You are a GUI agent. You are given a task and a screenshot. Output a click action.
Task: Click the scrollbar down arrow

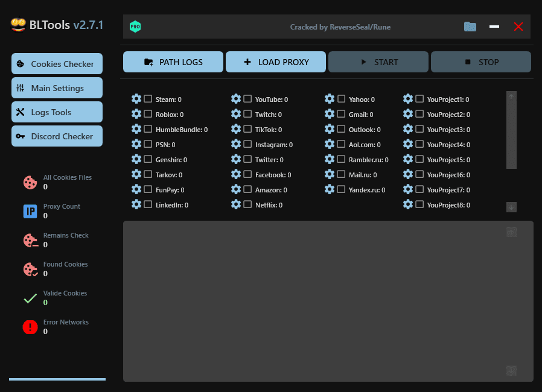[x=511, y=207]
